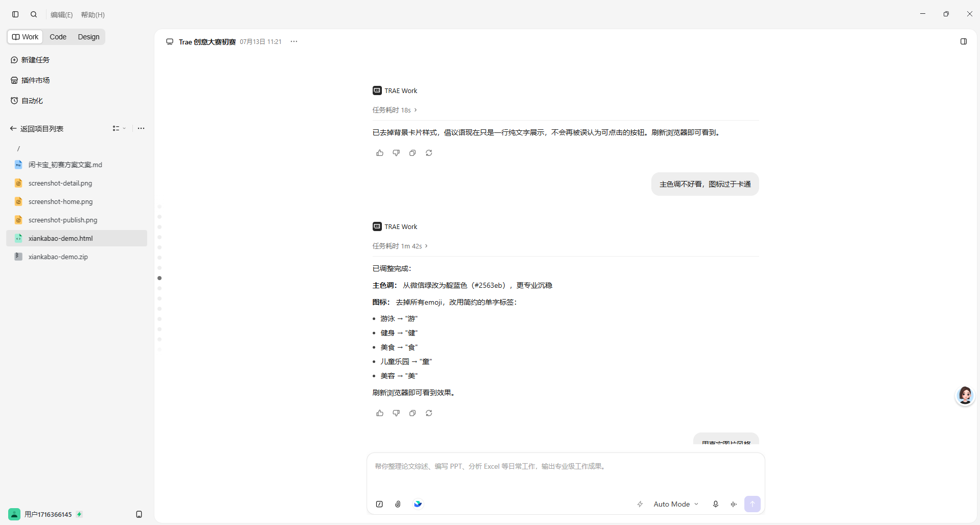Open the 自动化 automation page
The height and width of the screenshot is (525, 980).
tap(27, 101)
